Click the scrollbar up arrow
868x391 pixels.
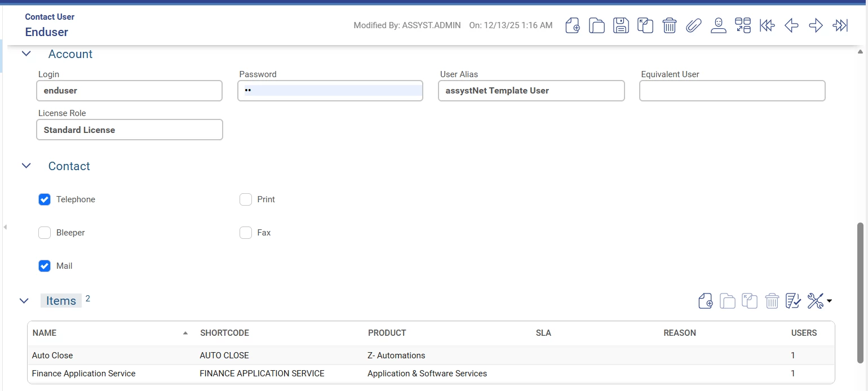tap(860, 52)
